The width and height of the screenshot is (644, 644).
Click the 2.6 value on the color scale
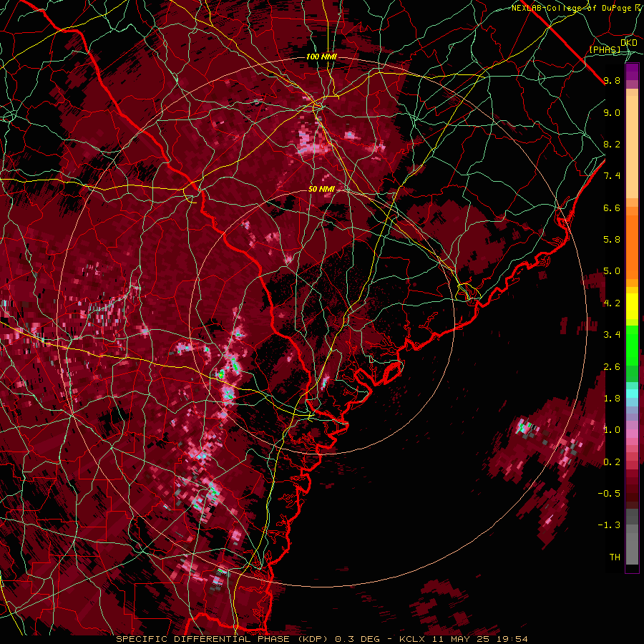point(612,367)
